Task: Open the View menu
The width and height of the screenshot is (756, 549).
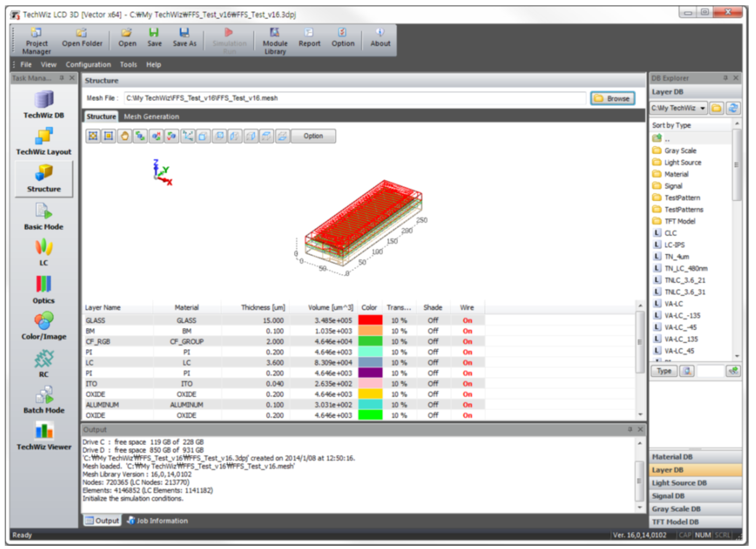Action: [x=49, y=64]
